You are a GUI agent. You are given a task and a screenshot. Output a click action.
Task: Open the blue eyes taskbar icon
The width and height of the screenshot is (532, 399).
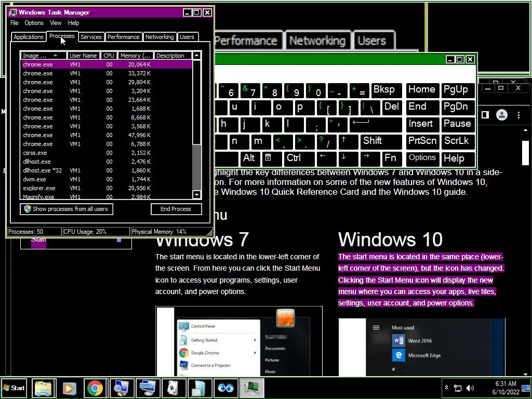click(x=225, y=388)
